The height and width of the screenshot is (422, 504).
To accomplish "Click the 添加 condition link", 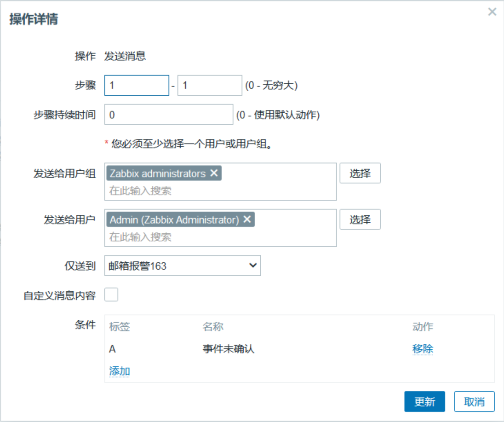I will [120, 371].
